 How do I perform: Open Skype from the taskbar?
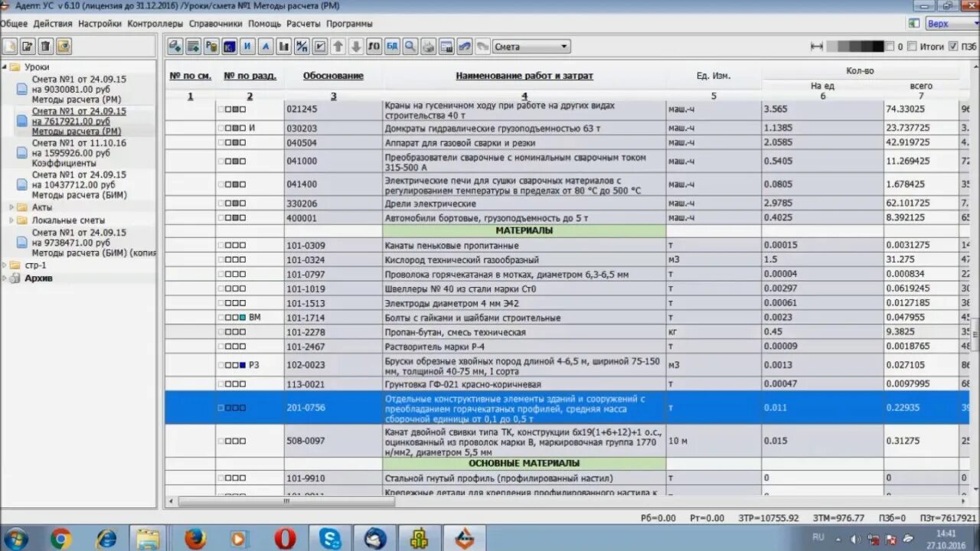(x=331, y=538)
